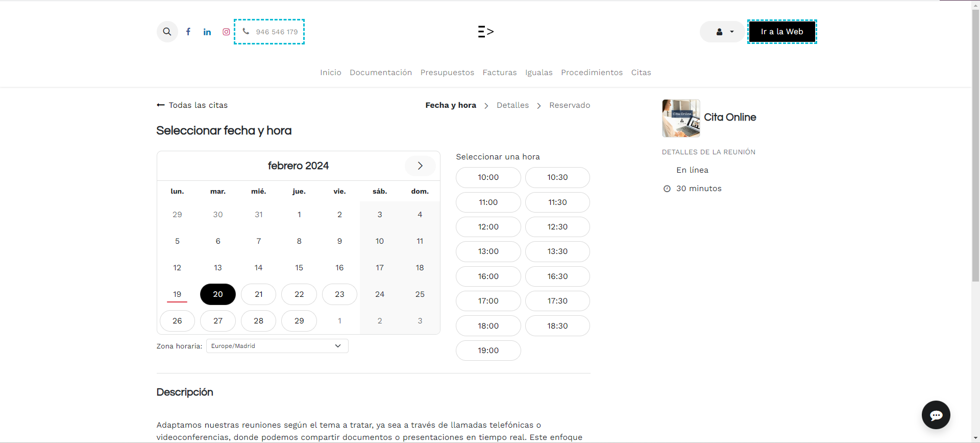Viewport: 980px width, 443px height.
Task: Click the Cita Online thumbnail image
Action: (x=681, y=118)
